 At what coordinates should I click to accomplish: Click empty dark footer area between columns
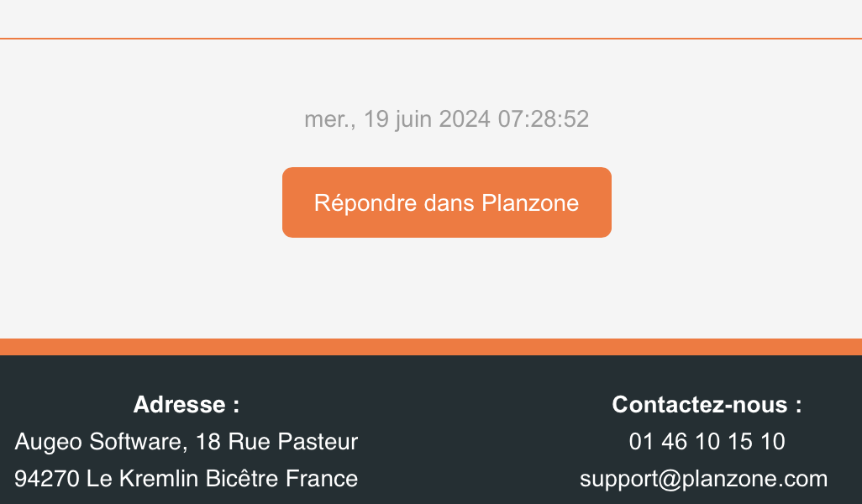[x=484, y=439]
